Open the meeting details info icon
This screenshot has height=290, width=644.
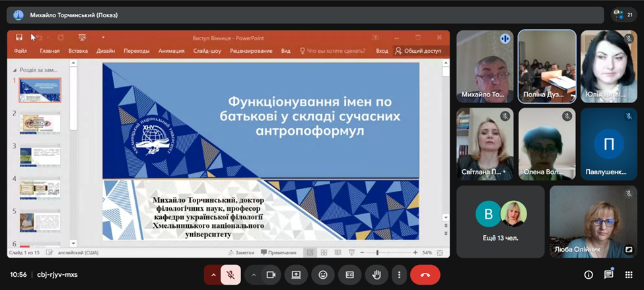589,275
